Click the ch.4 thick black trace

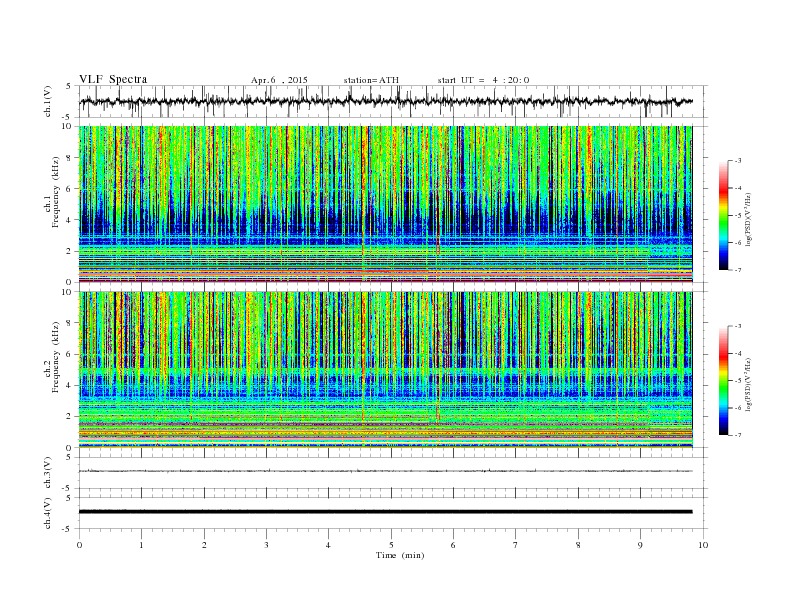click(385, 512)
